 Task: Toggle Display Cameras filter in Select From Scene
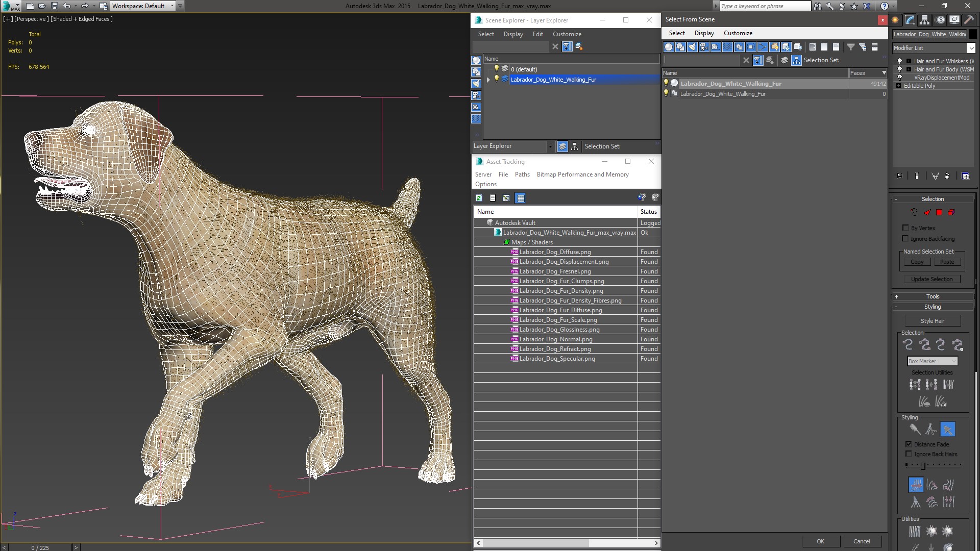[704, 47]
